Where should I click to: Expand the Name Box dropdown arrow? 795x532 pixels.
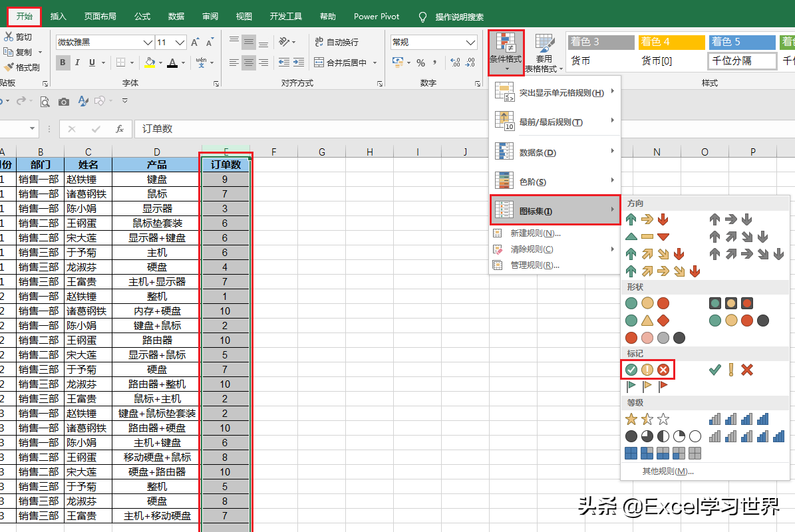tap(32, 129)
